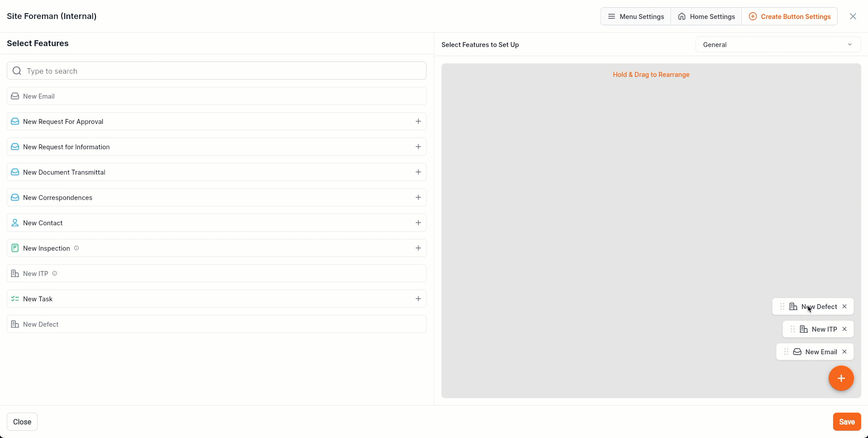Click drag handle on New Email chip
The height and width of the screenshot is (438, 868).
point(786,352)
